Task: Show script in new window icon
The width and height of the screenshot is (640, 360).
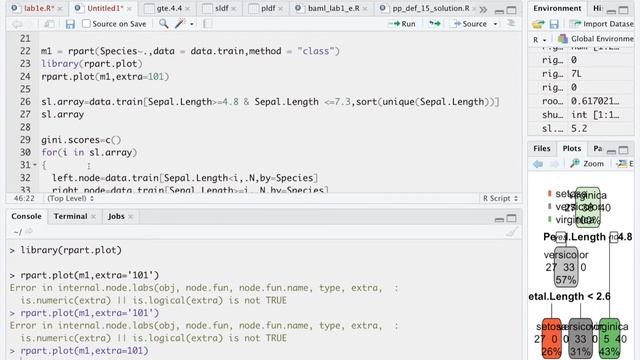Action: click(x=49, y=24)
